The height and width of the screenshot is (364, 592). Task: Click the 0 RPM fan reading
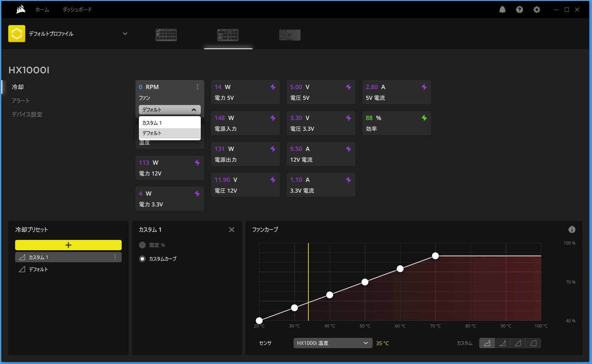coord(149,87)
